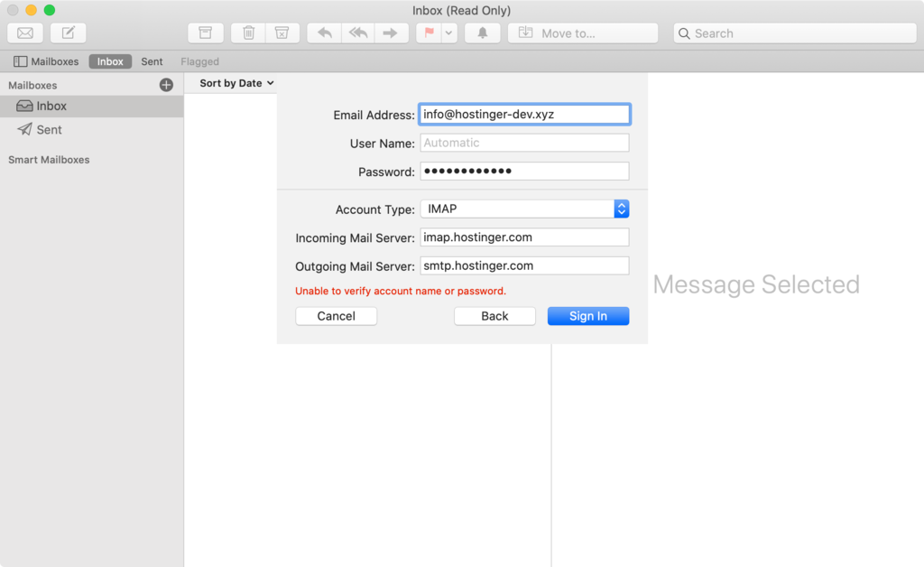Select the Flagged tab
Viewport: 924px width, 567px height.
click(199, 60)
